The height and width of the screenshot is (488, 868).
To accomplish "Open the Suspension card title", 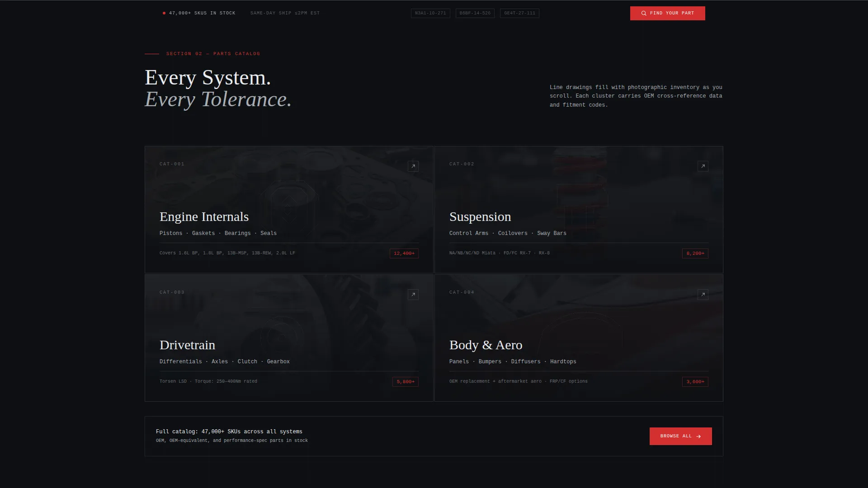I will (480, 217).
